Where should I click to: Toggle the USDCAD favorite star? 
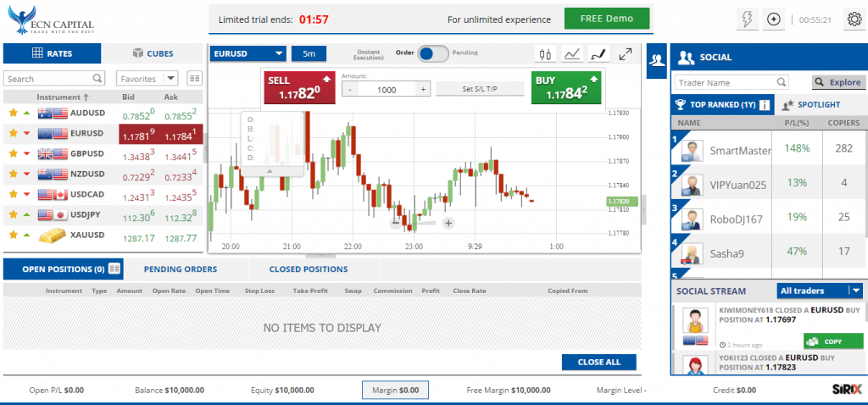click(14, 195)
